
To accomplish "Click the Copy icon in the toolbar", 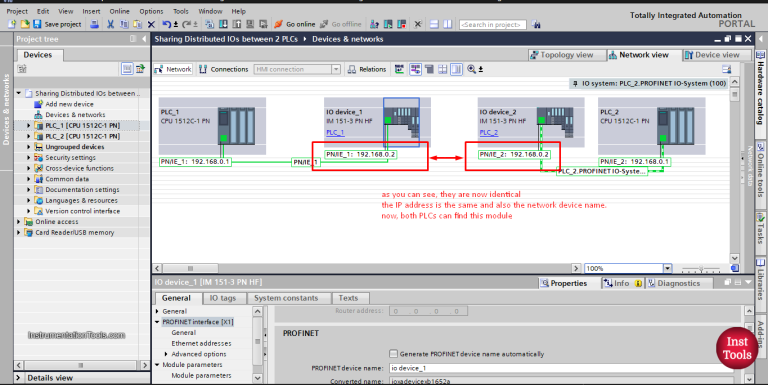I will [x=124, y=24].
